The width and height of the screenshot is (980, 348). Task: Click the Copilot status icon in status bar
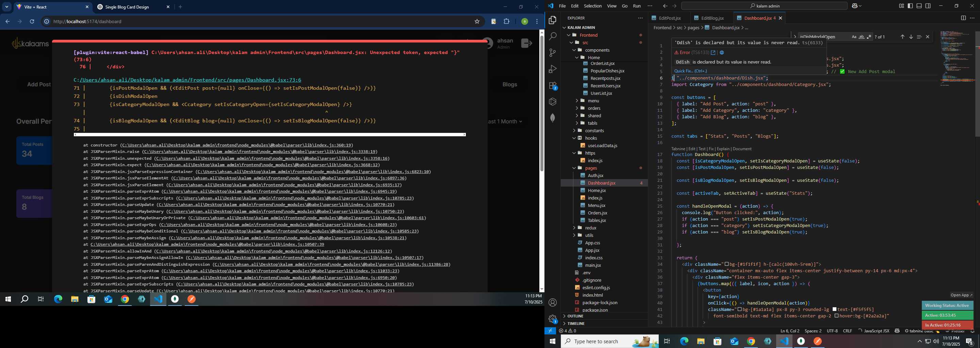[897, 331]
